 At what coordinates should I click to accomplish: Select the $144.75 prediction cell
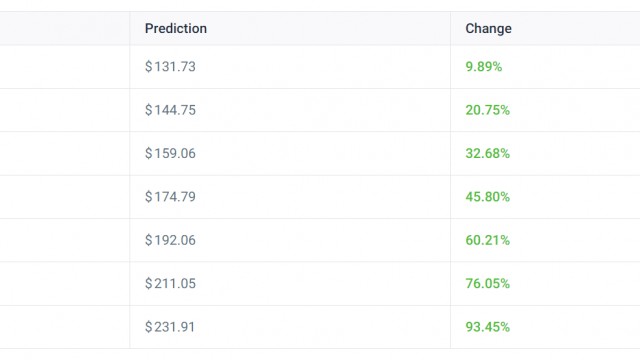coord(290,110)
